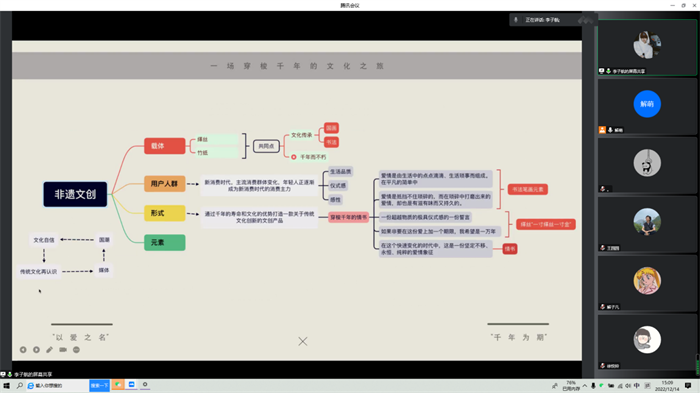Expand hidden system tray icons chevron

(584, 386)
